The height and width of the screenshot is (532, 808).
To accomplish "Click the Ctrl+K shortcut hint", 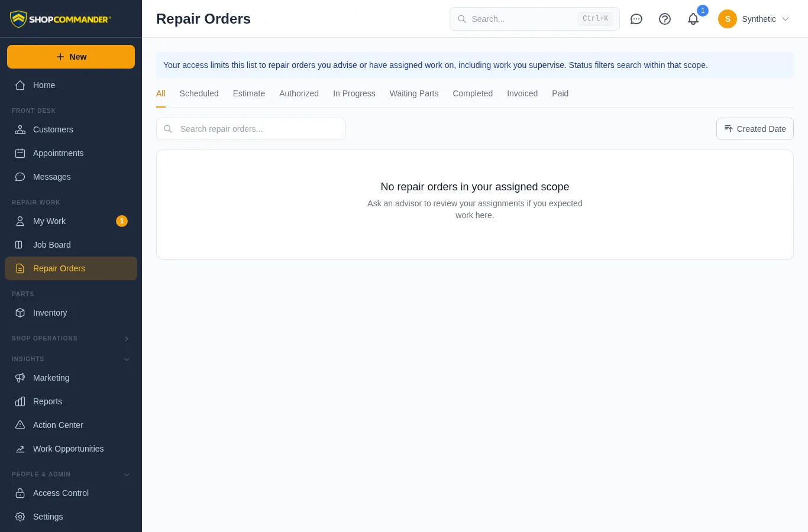I will [x=595, y=19].
